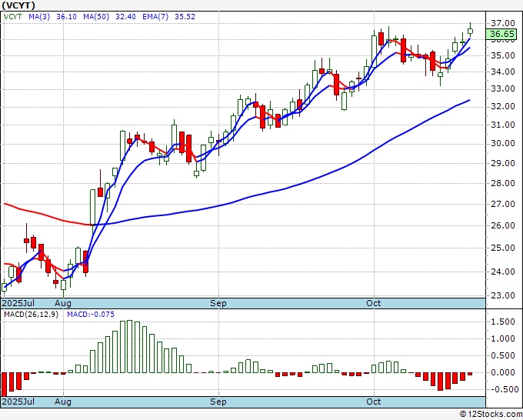Click the 34.00 price axis label
The height and width of the screenshot is (420, 523).
[503, 72]
